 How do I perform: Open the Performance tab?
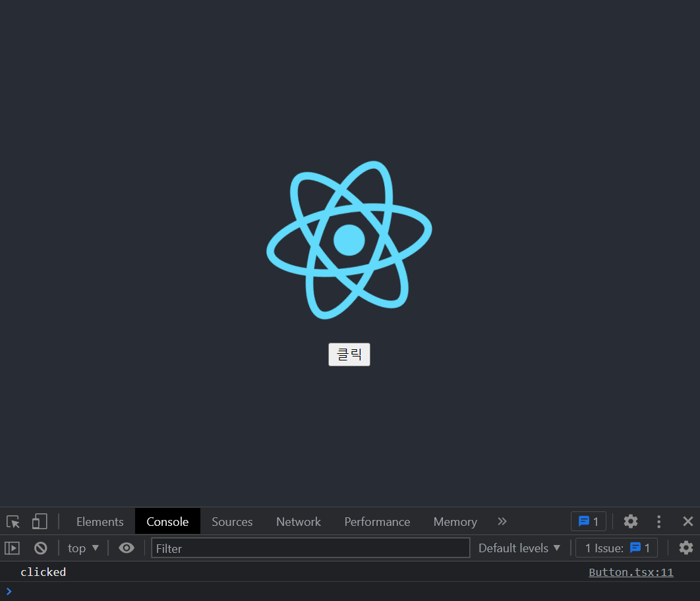pos(377,521)
